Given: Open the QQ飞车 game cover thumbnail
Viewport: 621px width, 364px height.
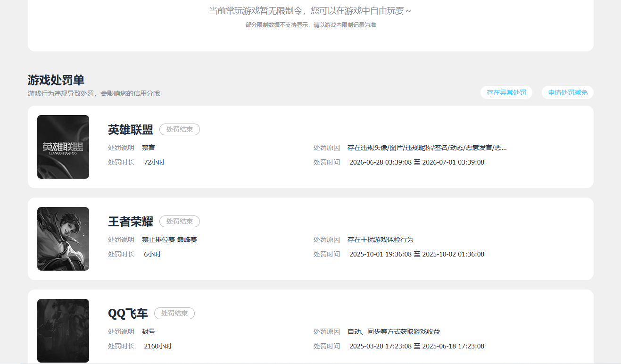Looking at the screenshot, I should tap(63, 331).
